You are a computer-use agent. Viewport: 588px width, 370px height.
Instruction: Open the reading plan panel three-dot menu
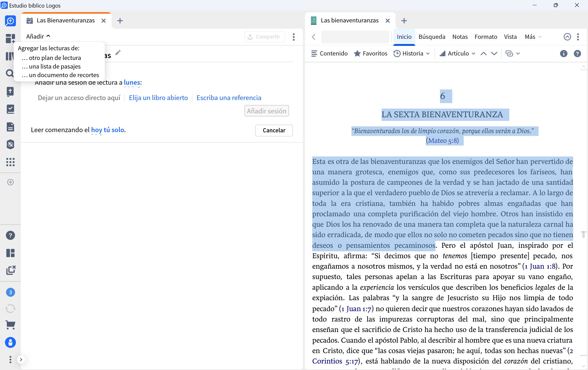[x=294, y=37]
